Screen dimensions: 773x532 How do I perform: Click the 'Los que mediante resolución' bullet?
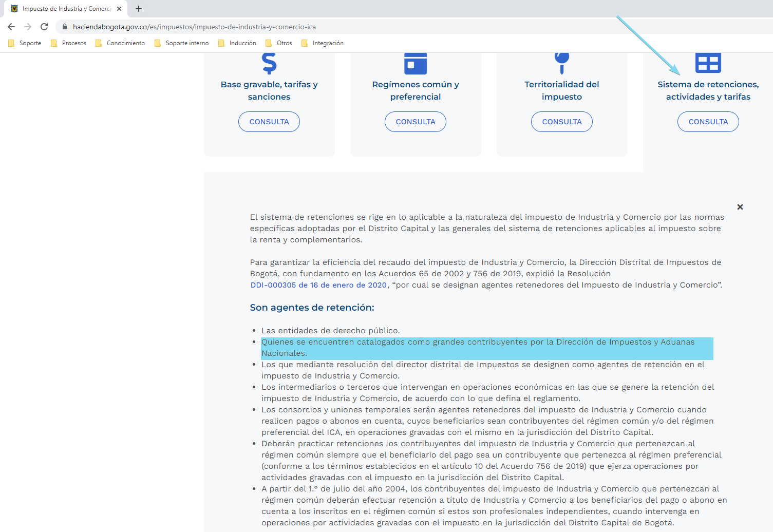(x=483, y=370)
